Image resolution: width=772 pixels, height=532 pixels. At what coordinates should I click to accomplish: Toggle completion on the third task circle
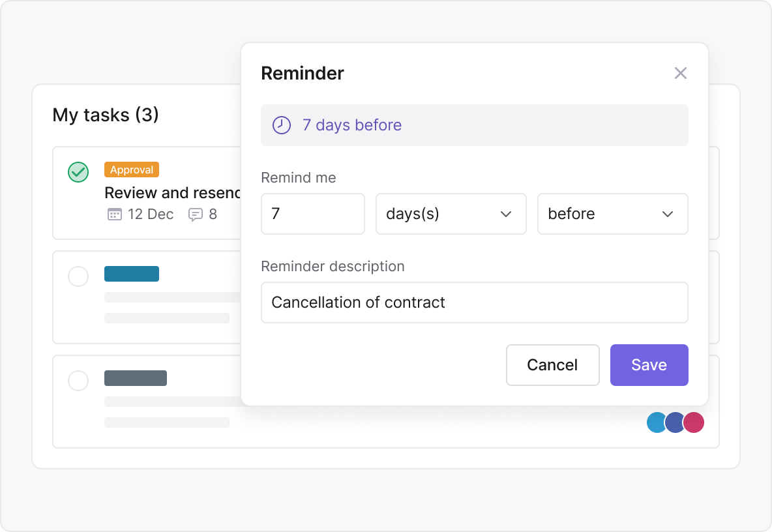tap(78, 381)
